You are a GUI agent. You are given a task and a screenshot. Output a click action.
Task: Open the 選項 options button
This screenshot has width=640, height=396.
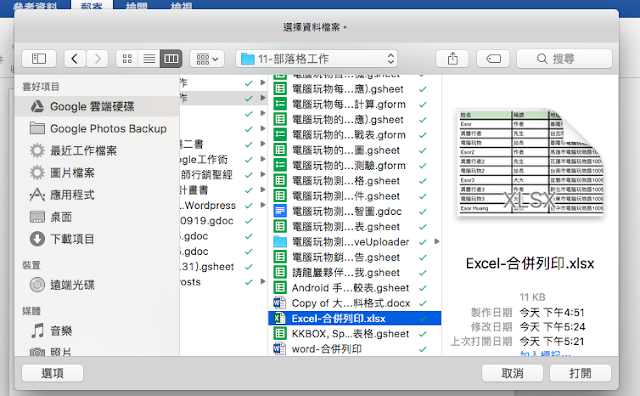click(53, 373)
